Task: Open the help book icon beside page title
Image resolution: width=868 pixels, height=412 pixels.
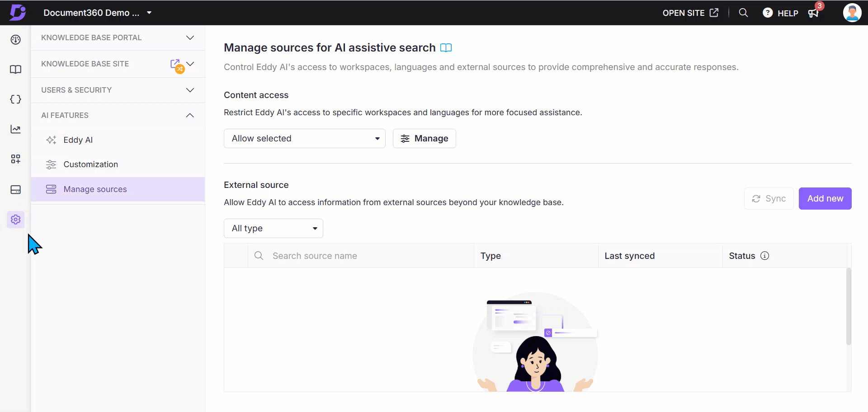Action: coord(446,48)
